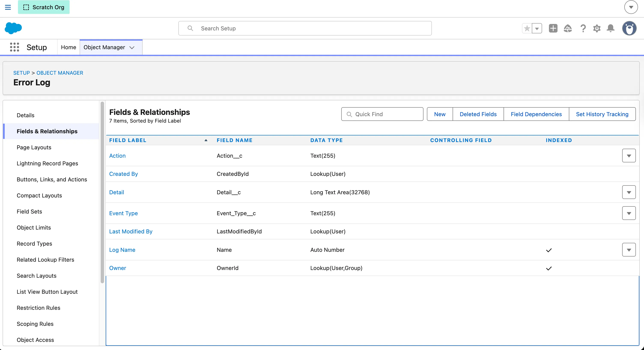Screen dimensions: 644x350
Task: Click the New field button
Action: click(x=440, y=114)
